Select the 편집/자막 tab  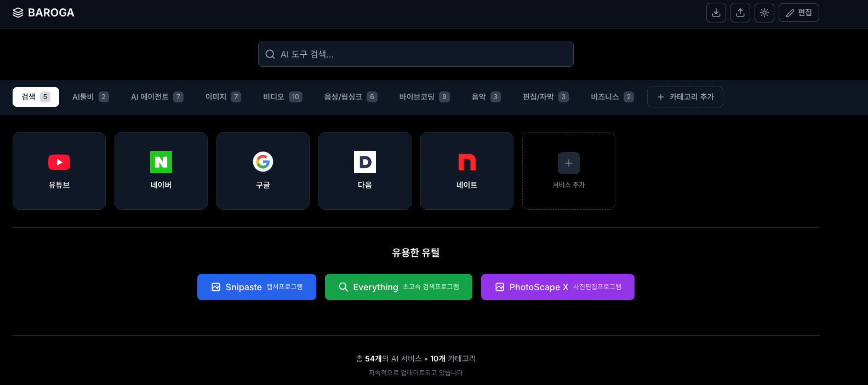click(545, 97)
